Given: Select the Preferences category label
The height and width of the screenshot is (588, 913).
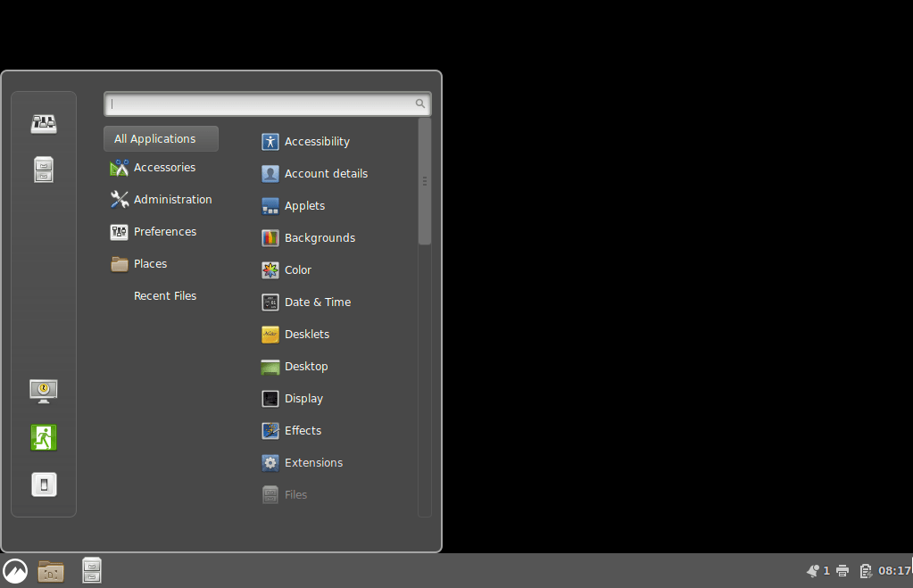Looking at the screenshot, I should coord(165,232).
